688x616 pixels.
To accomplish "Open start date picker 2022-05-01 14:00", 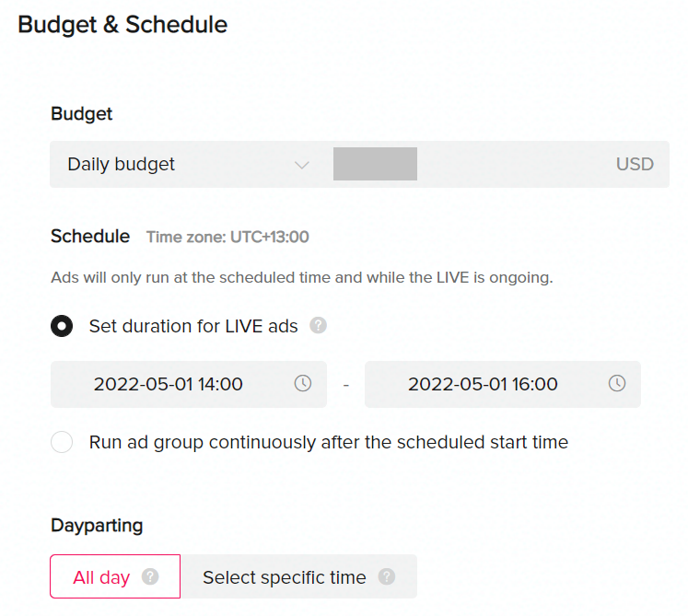I will tap(169, 384).
